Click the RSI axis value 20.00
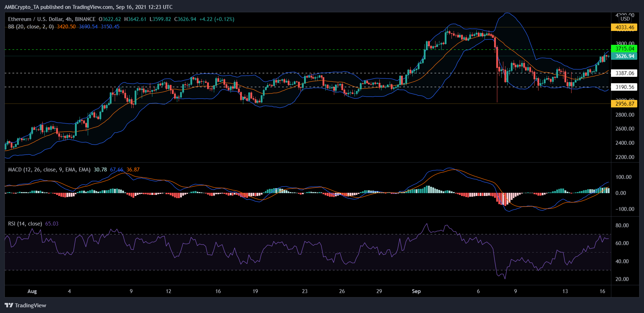 [x=622, y=279]
